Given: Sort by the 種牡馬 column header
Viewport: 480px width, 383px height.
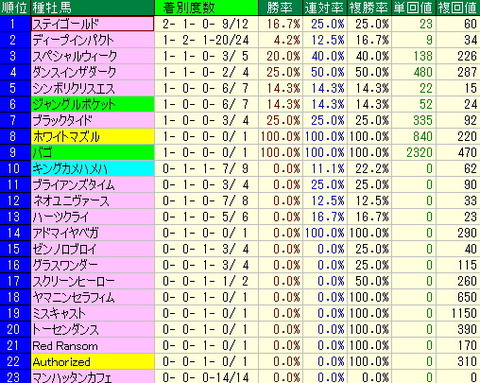Looking at the screenshot, I should 93,8.
